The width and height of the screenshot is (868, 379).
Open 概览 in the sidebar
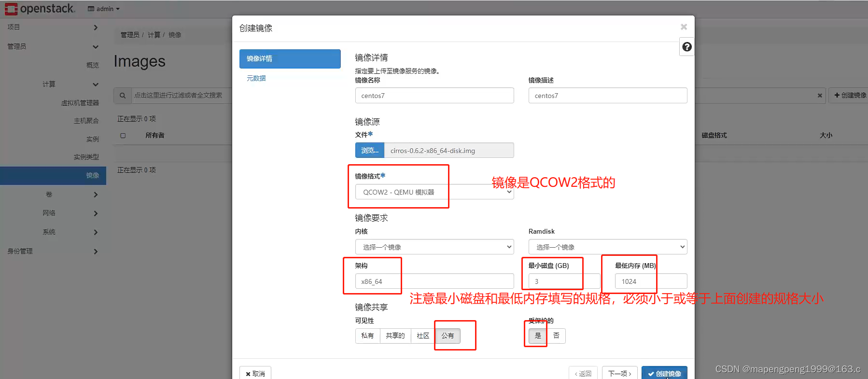click(x=92, y=65)
